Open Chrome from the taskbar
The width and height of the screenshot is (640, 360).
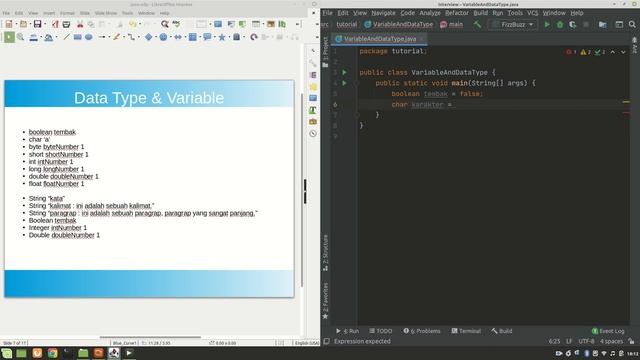52,353
